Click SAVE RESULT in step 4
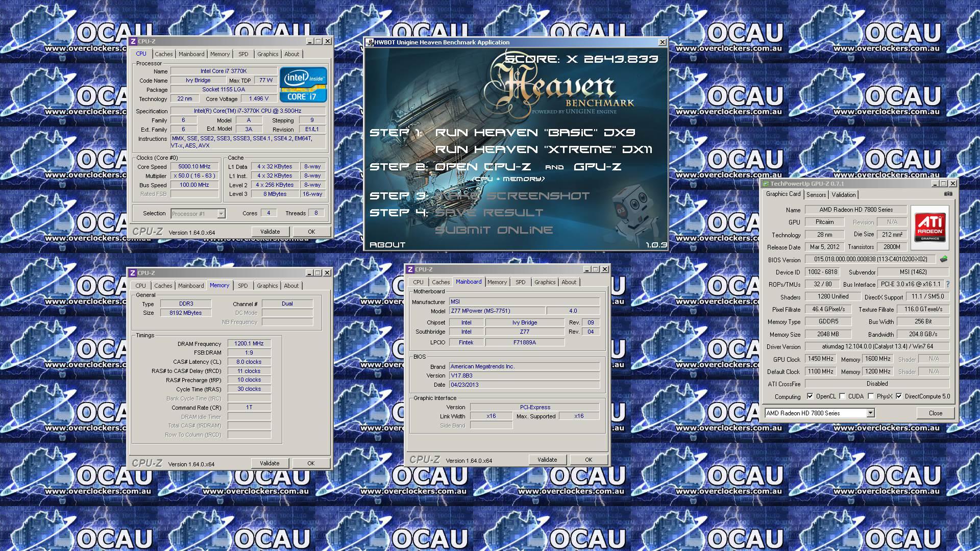 click(x=489, y=213)
